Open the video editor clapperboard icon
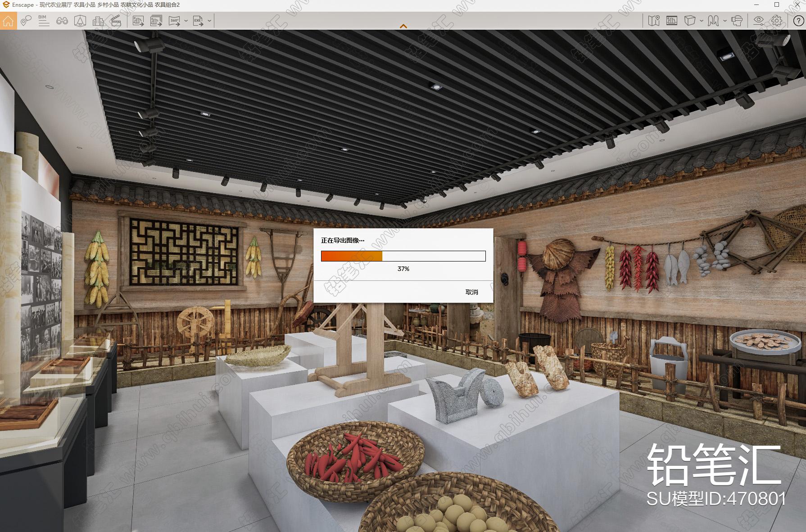 tap(116, 21)
